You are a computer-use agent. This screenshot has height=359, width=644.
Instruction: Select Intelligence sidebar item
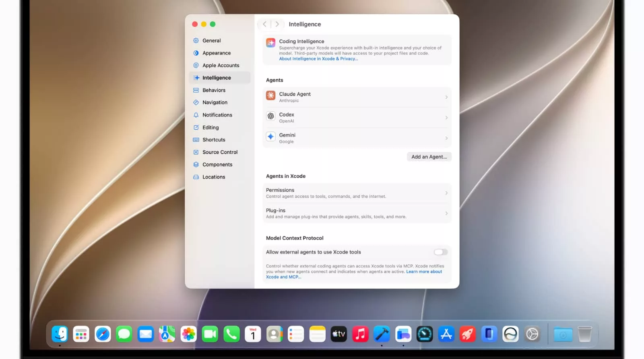click(x=219, y=78)
